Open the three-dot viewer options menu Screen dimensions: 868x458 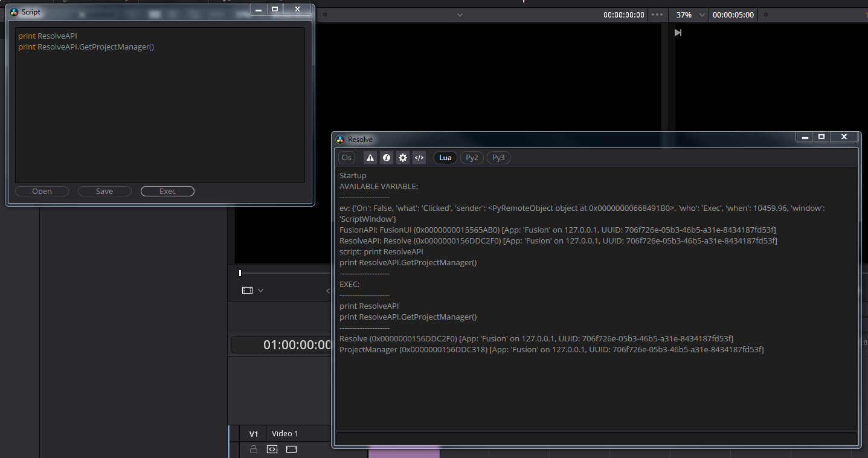coord(657,15)
